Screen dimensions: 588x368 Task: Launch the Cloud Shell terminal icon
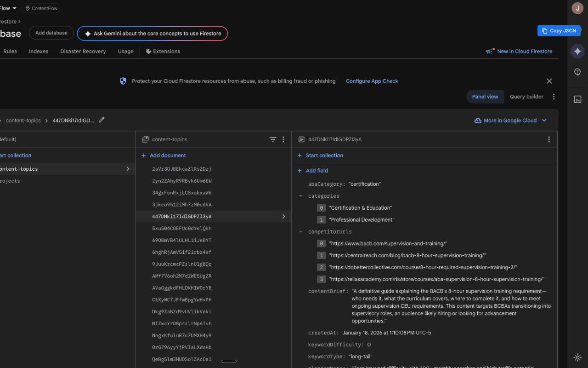pyautogui.click(x=577, y=99)
